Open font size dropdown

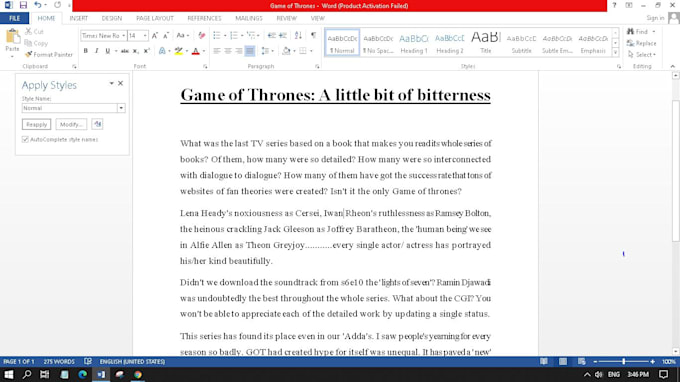pyautogui.click(x=145, y=36)
